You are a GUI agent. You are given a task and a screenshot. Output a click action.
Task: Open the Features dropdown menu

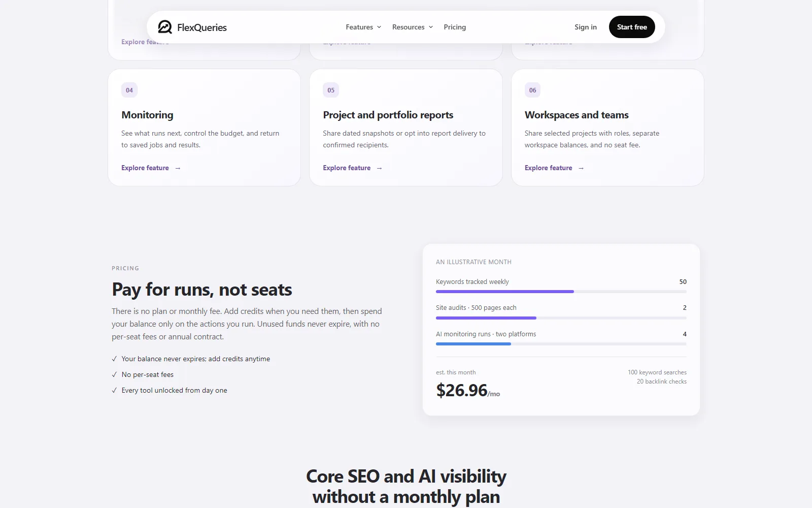click(363, 27)
